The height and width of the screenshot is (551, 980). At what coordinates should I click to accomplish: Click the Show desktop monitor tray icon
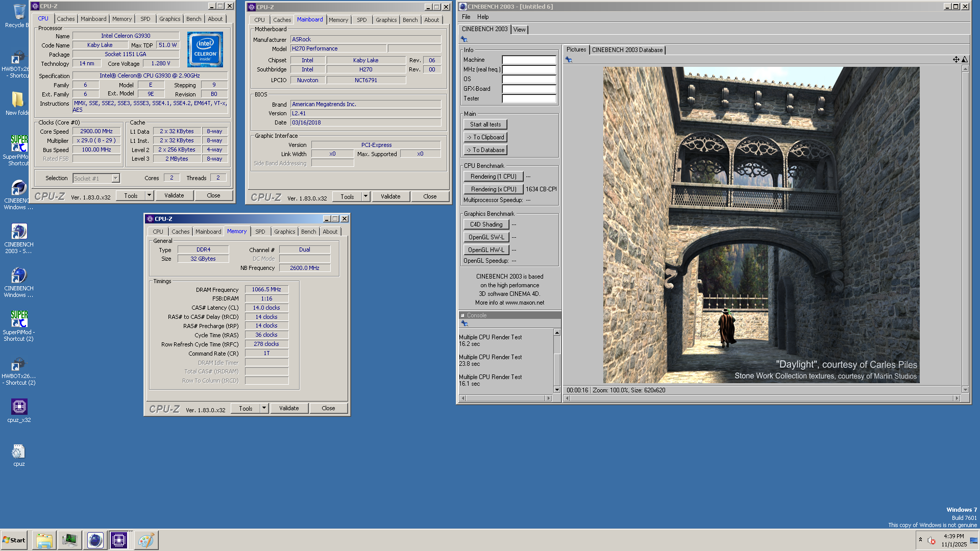[974, 540]
